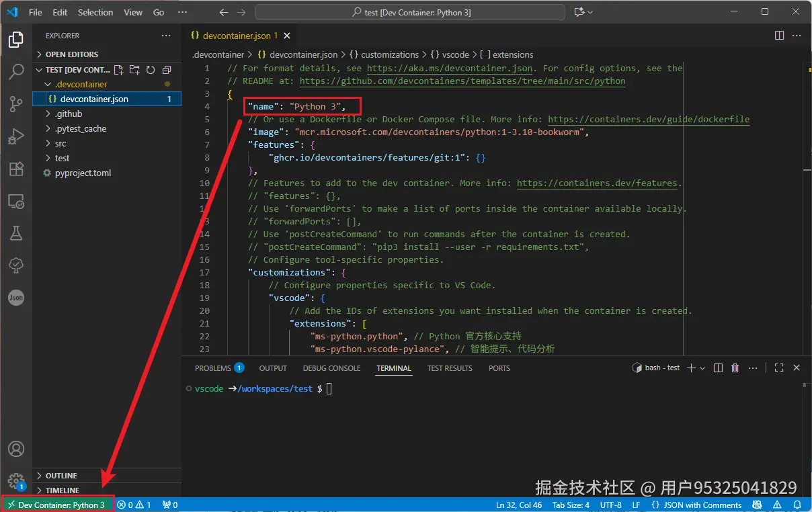Go forward using title bar arrow
Screen dimensions: 812x512
tap(242, 12)
